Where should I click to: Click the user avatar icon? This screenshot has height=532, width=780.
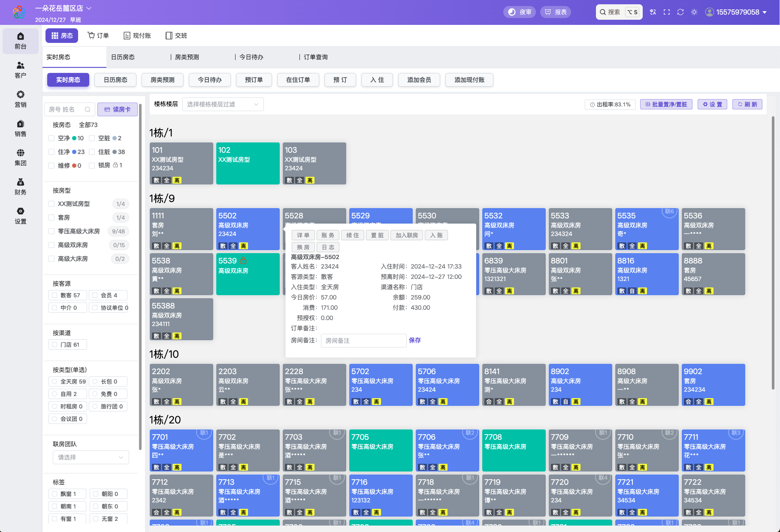tap(710, 12)
